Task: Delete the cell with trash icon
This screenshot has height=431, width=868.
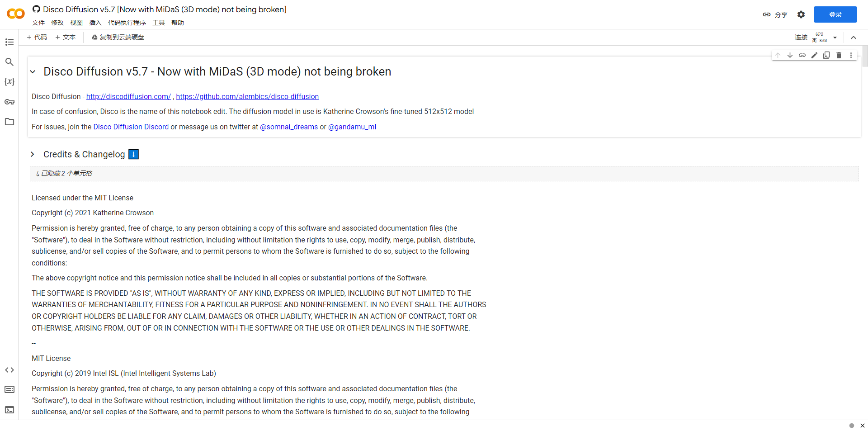Action: pos(839,55)
